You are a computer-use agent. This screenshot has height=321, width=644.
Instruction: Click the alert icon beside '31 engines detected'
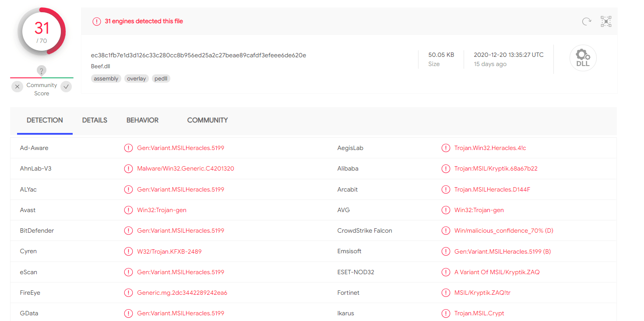click(x=97, y=21)
